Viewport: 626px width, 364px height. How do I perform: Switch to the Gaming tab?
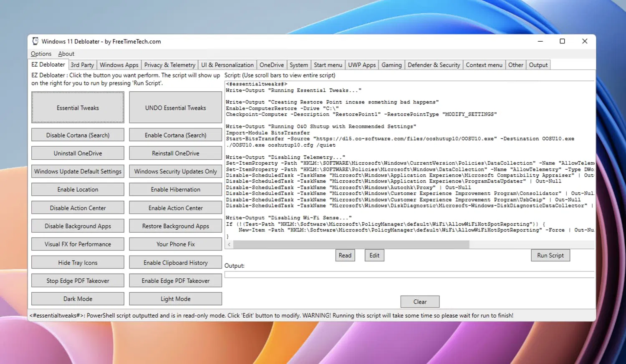[x=391, y=65]
